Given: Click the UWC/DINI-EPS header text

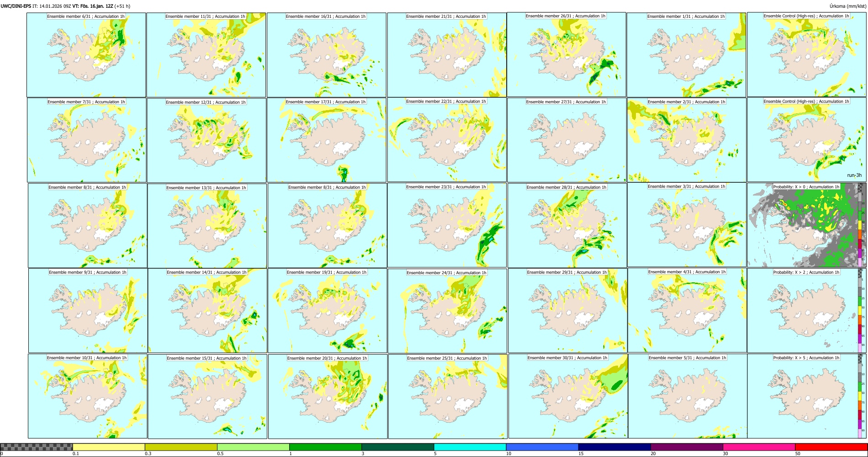Looking at the screenshot, I should pos(16,6).
